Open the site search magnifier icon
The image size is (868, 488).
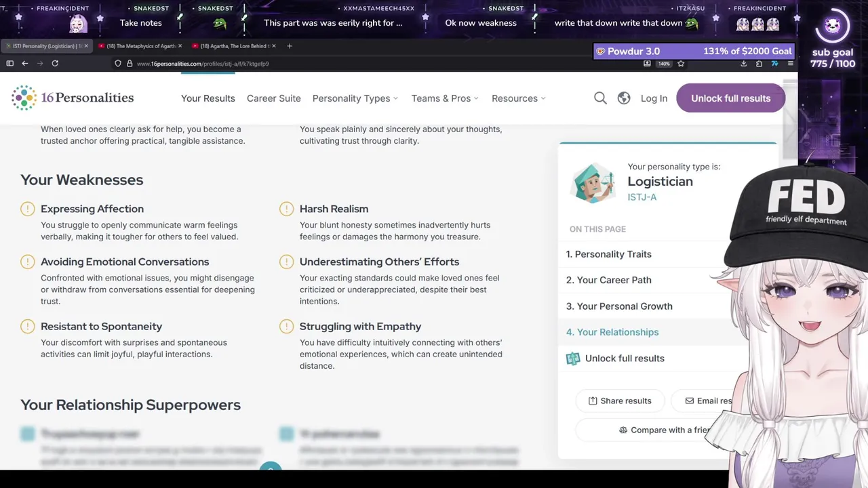pyautogui.click(x=600, y=98)
